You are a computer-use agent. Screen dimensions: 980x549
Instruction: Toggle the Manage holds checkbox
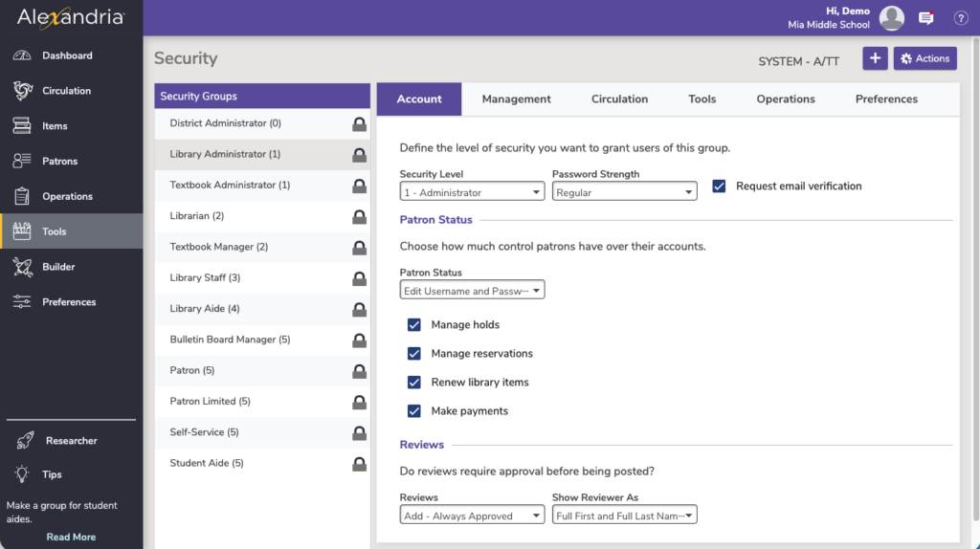[414, 325]
